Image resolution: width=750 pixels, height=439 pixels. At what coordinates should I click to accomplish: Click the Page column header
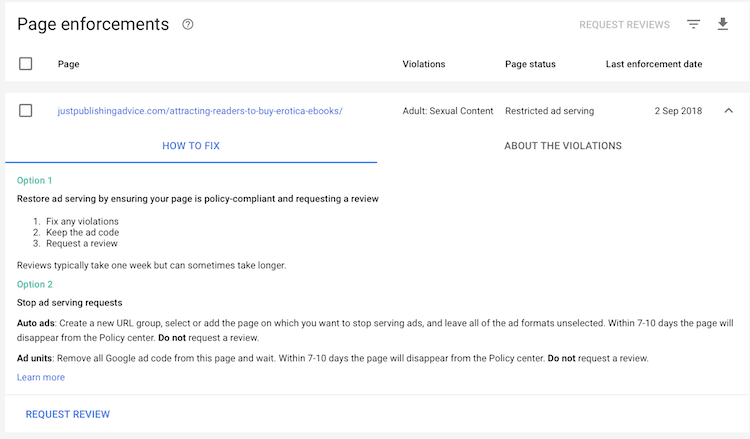(x=69, y=64)
